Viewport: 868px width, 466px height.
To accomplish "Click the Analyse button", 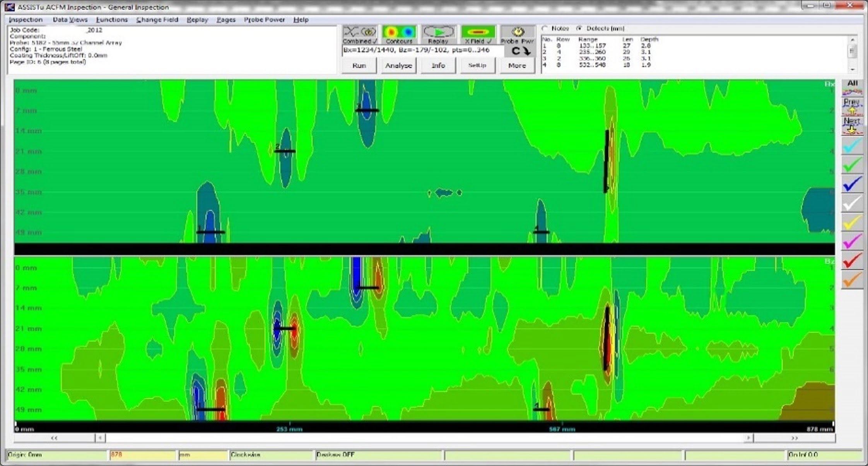I will [398, 66].
